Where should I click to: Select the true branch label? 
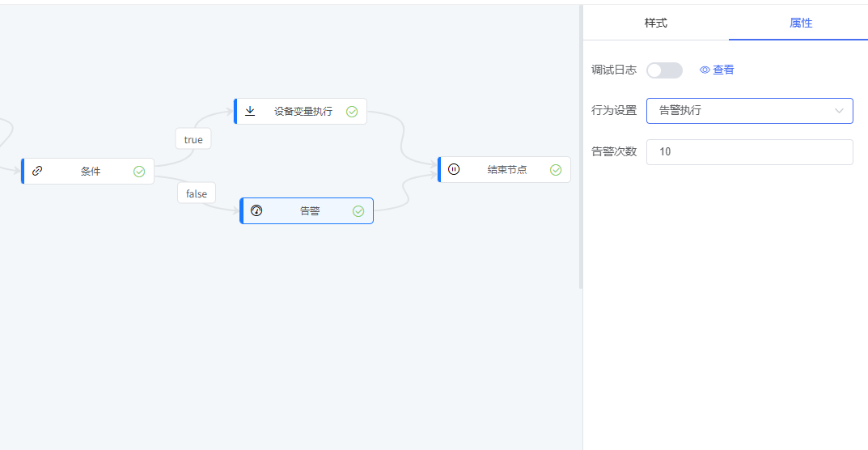coord(193,139)
